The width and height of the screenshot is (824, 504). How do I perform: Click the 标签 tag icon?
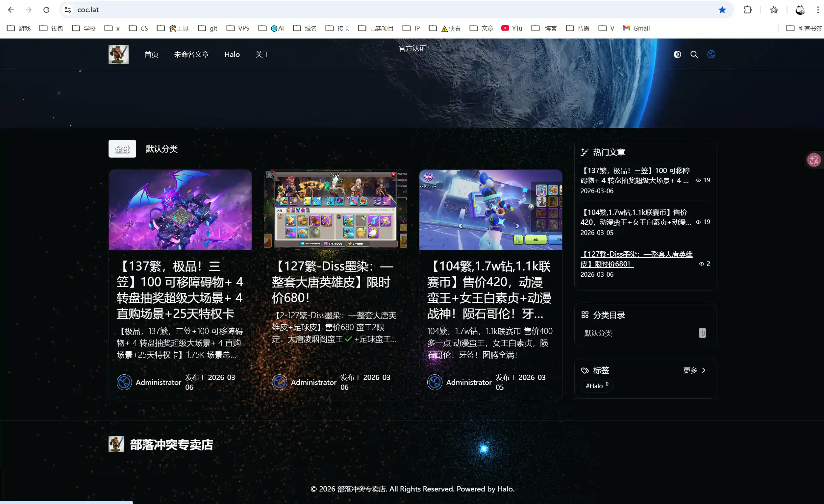pos(585,370)
